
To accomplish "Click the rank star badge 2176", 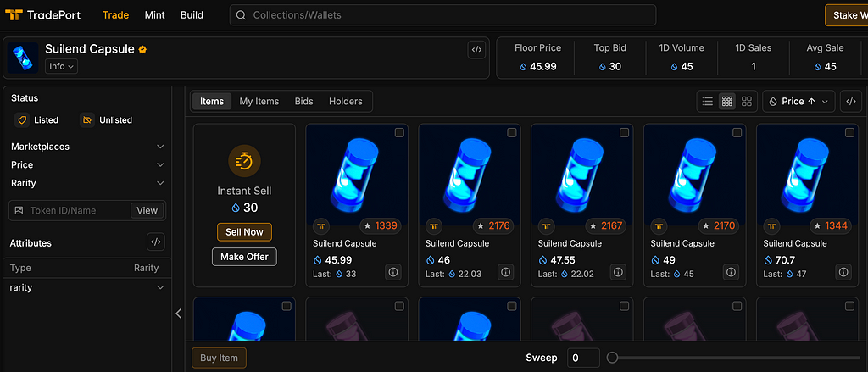I will pyautogui.click(x=492, y=226).
